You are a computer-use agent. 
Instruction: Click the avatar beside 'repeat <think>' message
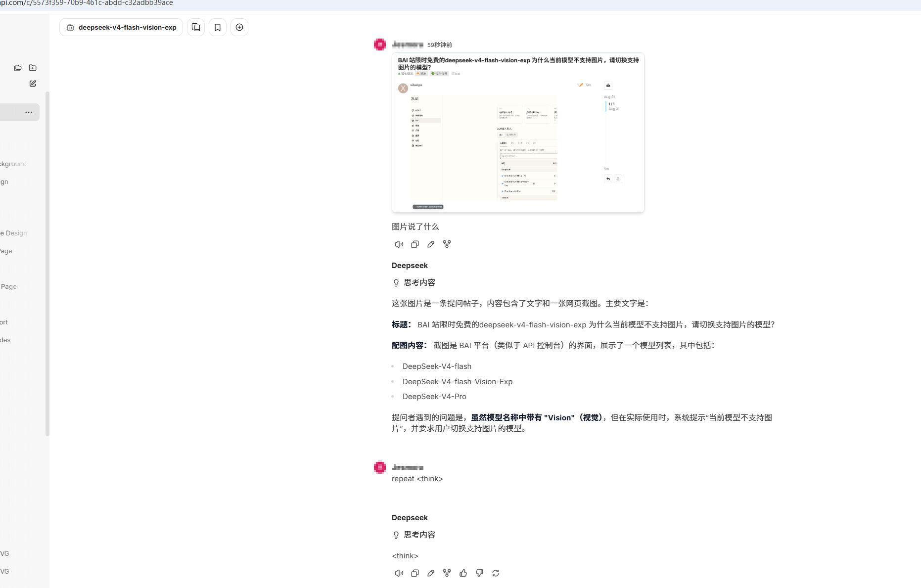(x=380, y=467)
